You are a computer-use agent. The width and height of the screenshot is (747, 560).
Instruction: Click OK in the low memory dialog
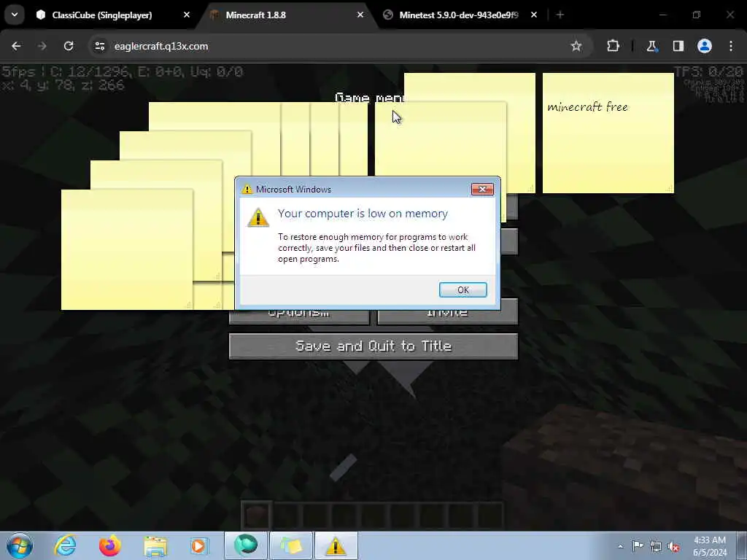[462, 289]
